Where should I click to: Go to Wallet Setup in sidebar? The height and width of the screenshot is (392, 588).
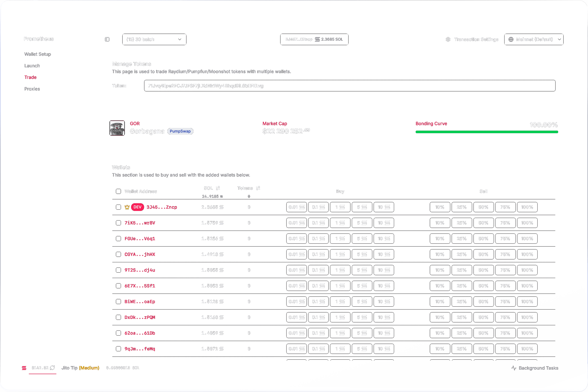pos(38,54)
